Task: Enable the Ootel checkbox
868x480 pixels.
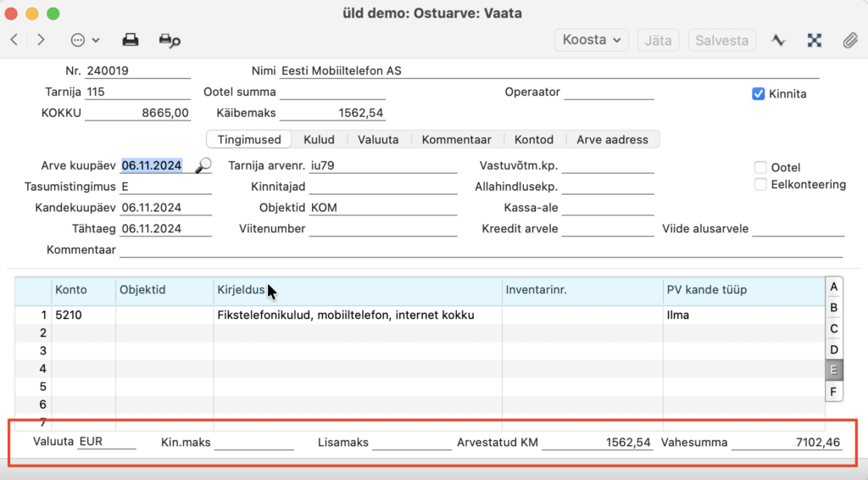Action: [x=760, y=167]
